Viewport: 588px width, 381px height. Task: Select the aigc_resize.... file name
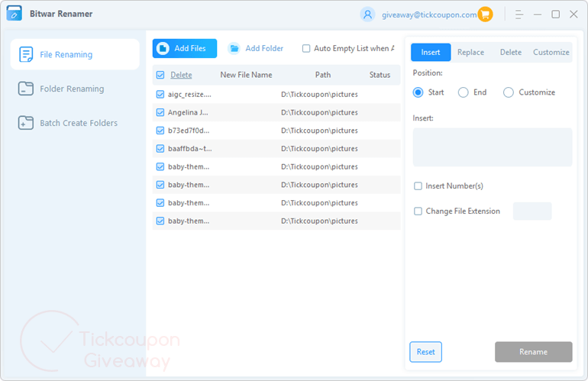coord(189,95)
